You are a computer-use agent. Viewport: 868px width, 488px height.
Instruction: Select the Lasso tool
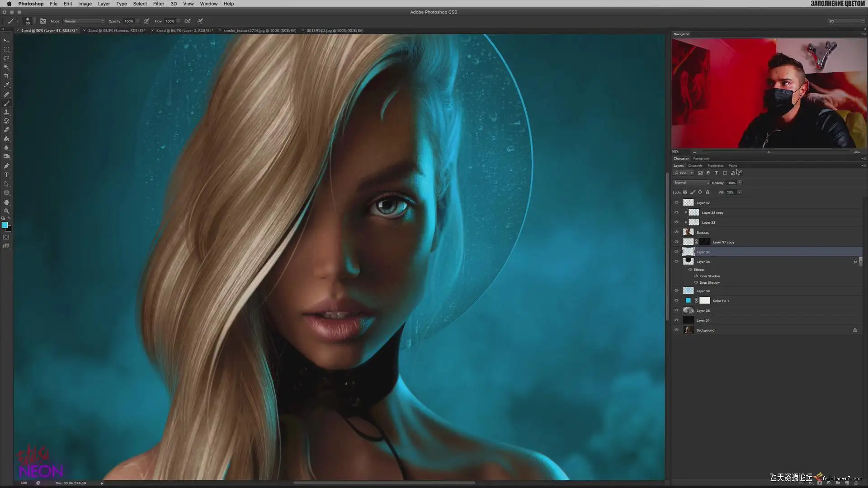[x=6, y=58]
